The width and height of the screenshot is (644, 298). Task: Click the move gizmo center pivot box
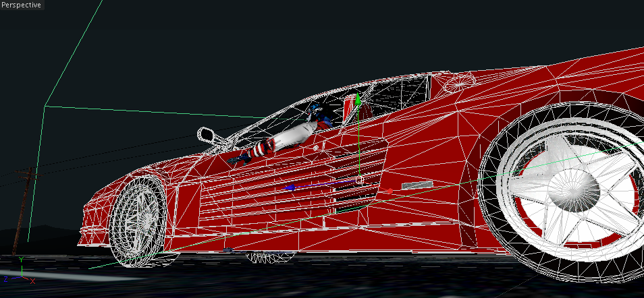coord(359,180)
